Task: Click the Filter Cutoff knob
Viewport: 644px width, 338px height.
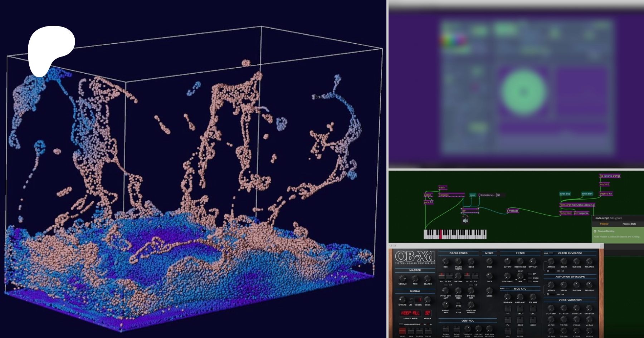Action: [x=507, y=261]
